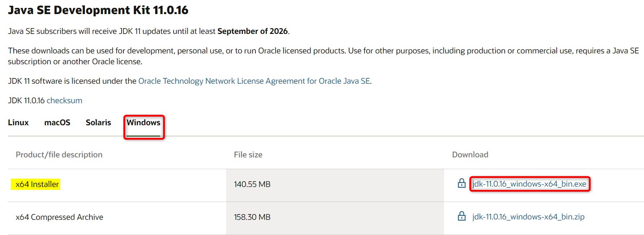Image resolution: width=644 pixels, height=235 pixels.
Task: Open the JDK 11.0.16 checksum link
Action: tap(64, 101)
